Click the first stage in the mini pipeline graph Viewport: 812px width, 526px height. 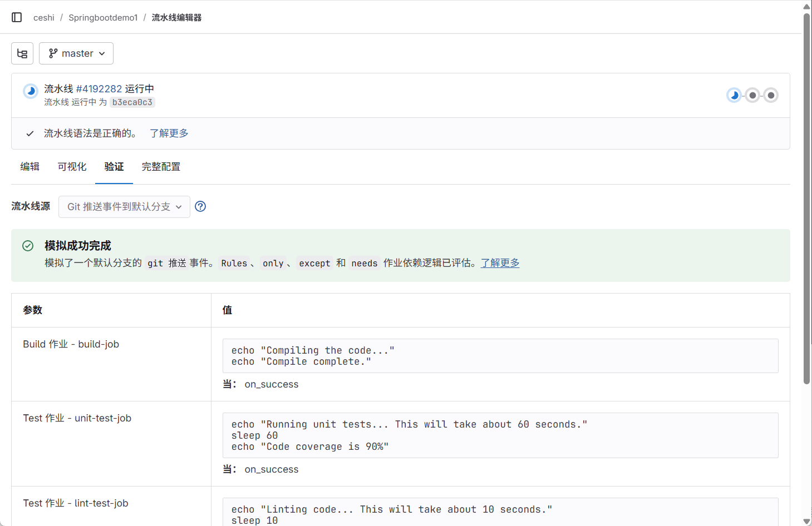[x=734, y=95]
